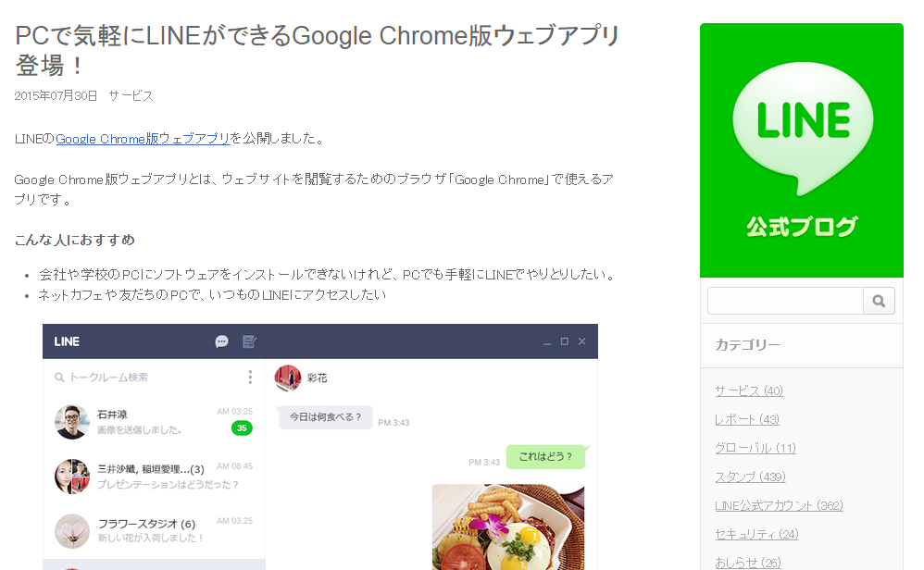Open the レポート (43) category link
Screen dimensions: 924x570
(x=747, y=419)
